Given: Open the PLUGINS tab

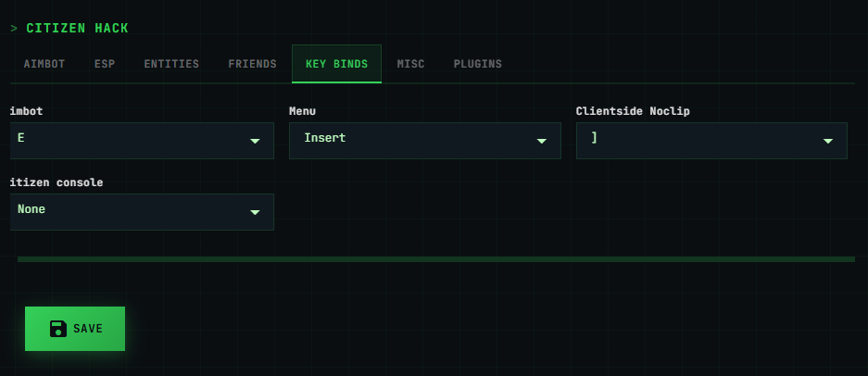Looking at the screenshot, I should click(477, 64).
